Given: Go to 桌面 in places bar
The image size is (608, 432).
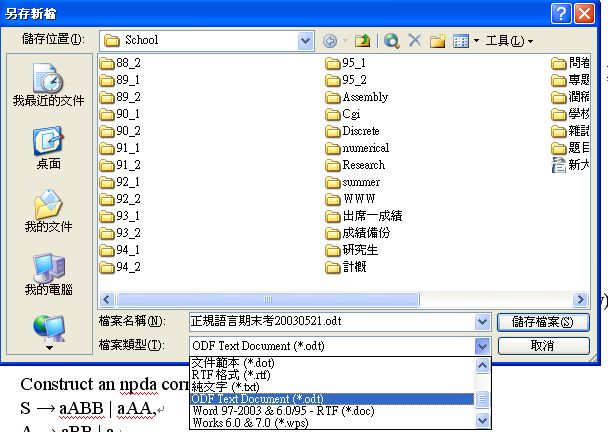Looking at the screenshot, I should coord(48,148).
